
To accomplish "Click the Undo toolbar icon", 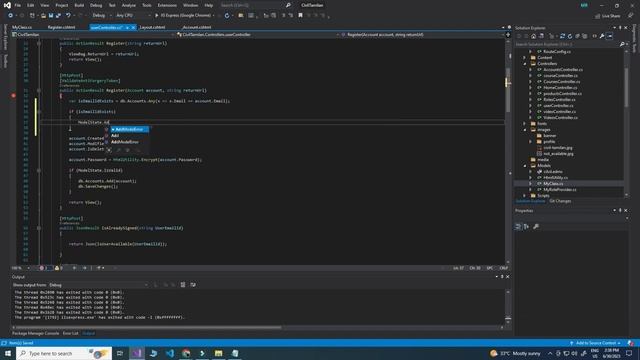I will click(x=68, y=16).
